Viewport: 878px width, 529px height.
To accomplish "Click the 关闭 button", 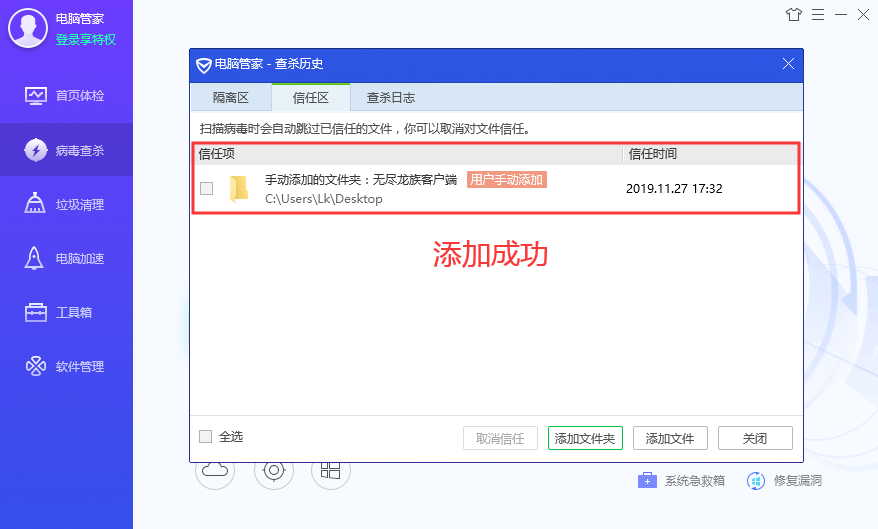I will click(x=755, y=438).
